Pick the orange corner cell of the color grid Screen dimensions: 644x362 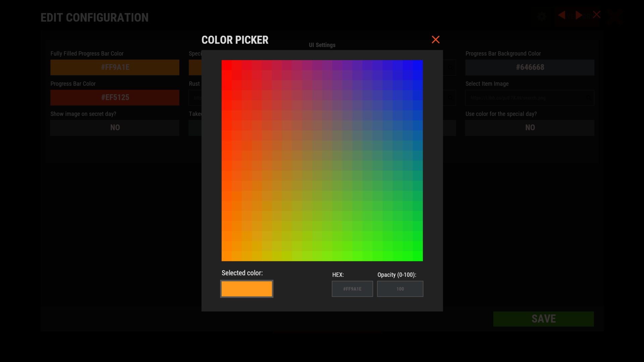pos(226,256)
